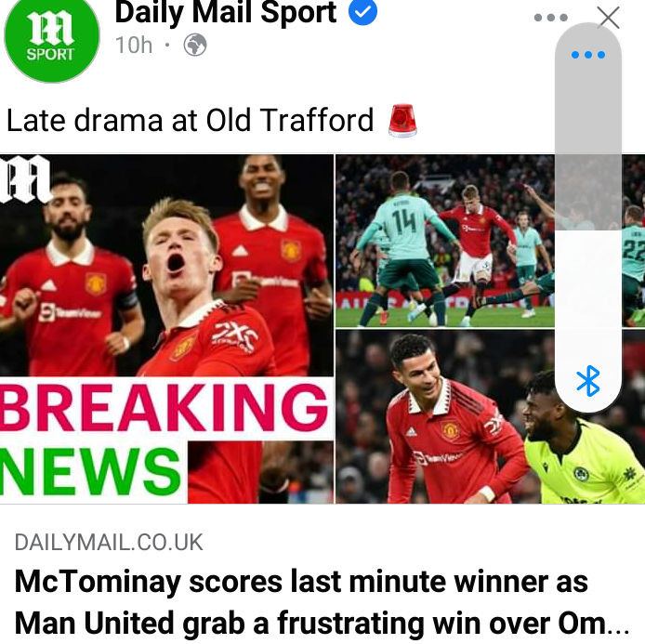Open the McTominay celebration breaking news image
Image resolution: width=645 pixels, height=644 pixels.
click(166, 329)
